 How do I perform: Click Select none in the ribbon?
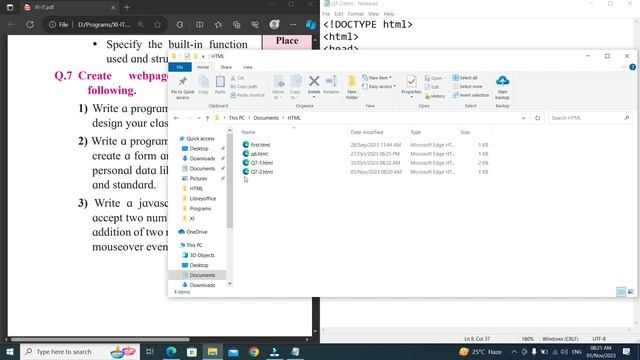(x=467, y=87)
